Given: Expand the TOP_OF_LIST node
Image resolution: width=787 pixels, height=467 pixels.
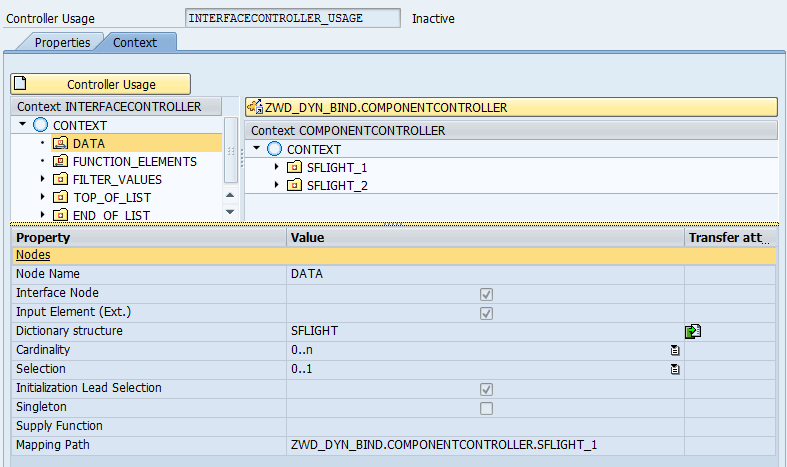Looking at the screenshot, I should 43,197.
